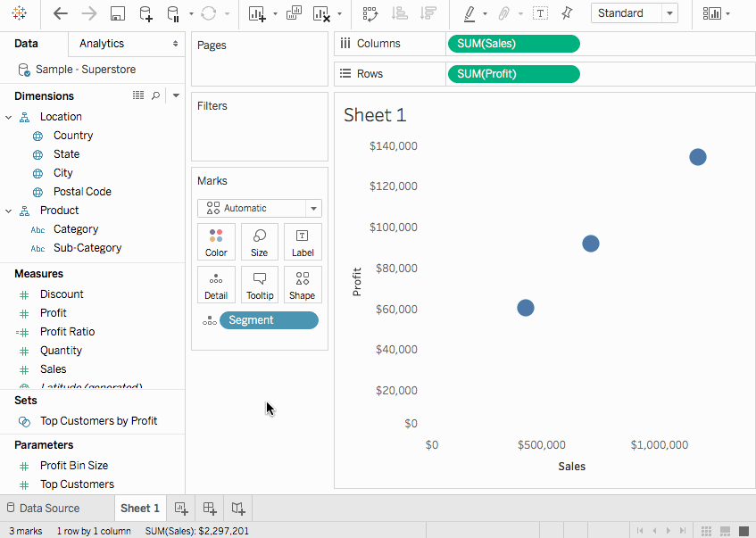The image size is (756, 538).
Task: Select the Top Customers by Profit set
Action: click(x=98, y=419)
